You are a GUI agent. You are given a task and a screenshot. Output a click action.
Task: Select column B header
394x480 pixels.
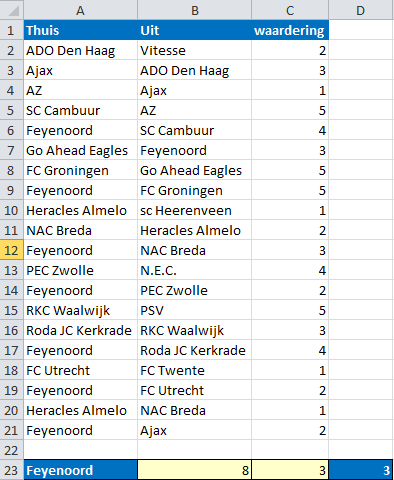click(x=194, y=10)
